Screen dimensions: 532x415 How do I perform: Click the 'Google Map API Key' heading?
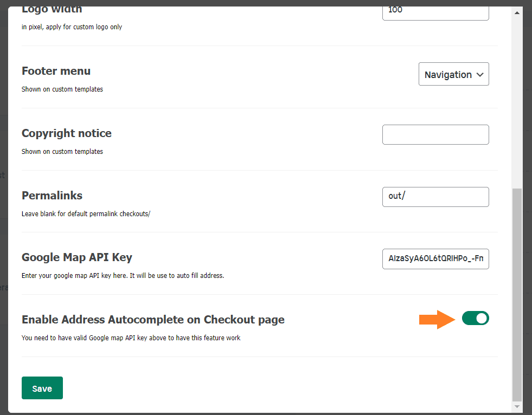tap(76, 257)
